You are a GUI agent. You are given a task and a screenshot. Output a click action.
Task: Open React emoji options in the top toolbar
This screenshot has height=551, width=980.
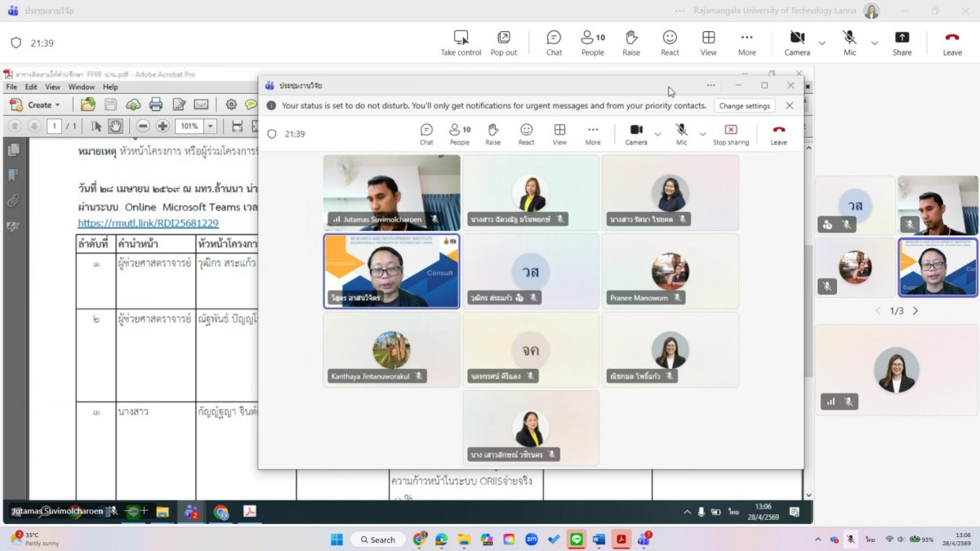670,43
